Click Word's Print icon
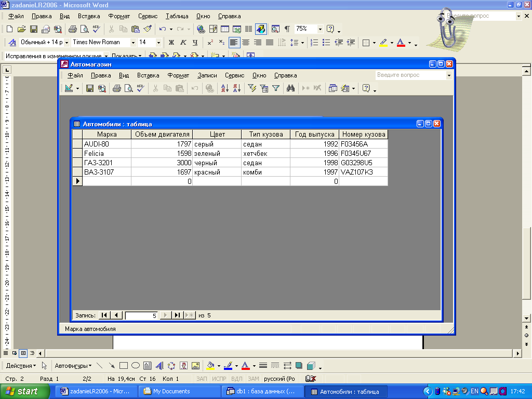This screenshot has width=532, height=399. coord(72,29)
